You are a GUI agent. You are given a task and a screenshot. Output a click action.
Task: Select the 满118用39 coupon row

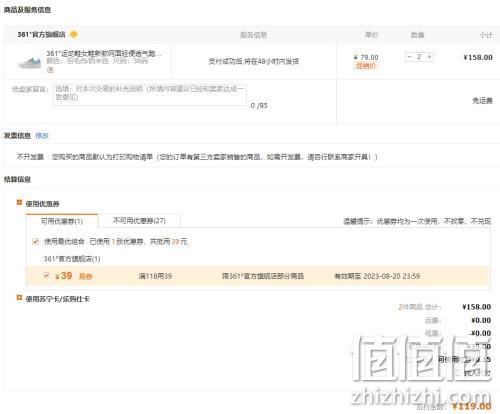click(258, 276)
